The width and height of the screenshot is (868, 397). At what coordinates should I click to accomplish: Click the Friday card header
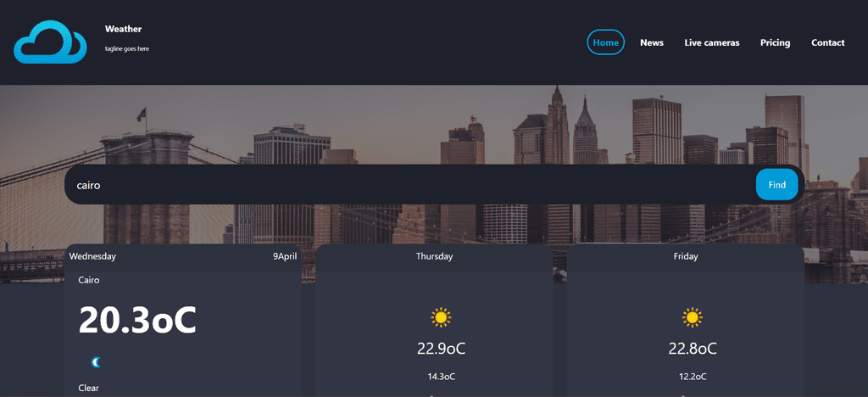click(x=685, y=258)
